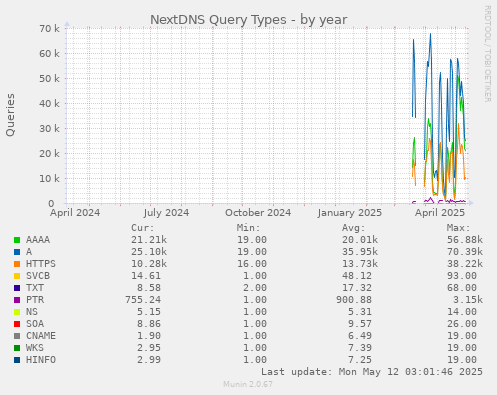Click the HTTPS average value 13.73k
This screenshot has width=497, height=395.
click(x=360, y=264)
